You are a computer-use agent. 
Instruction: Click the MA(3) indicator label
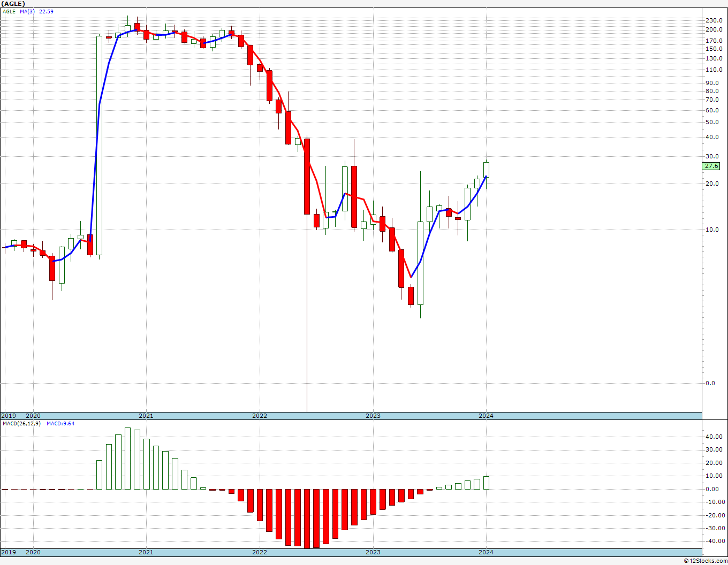(x=27, y=11)
